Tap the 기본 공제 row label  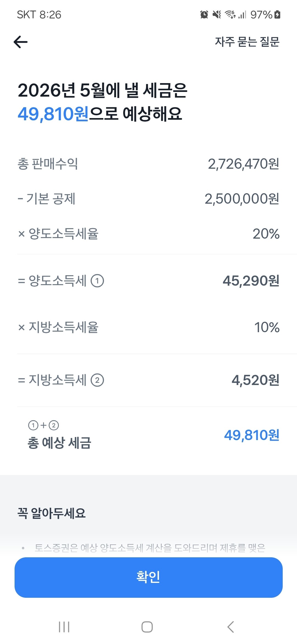coord(46,199)
